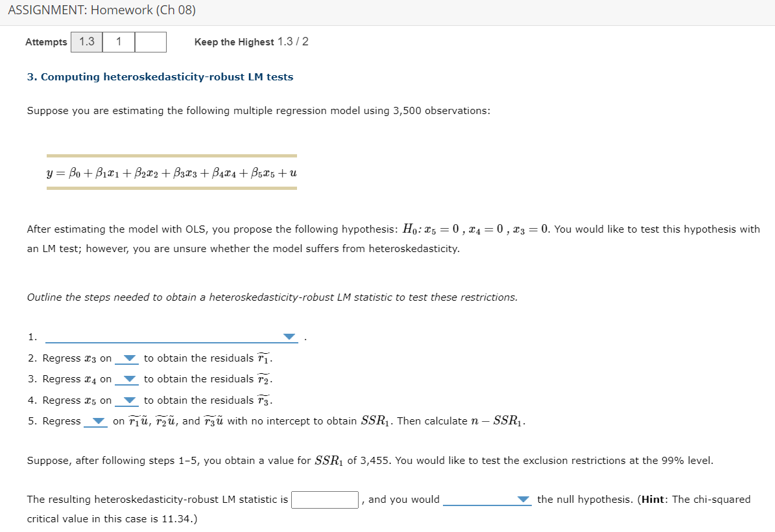775x532 pixels.
Task: Open the dropdown after "Regress x4 on"
Action: click(x=128, y=379)
